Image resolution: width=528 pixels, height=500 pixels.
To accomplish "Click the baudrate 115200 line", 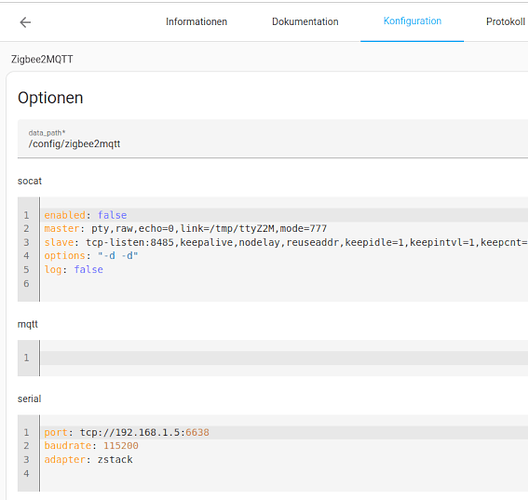I will pos(284,446).
